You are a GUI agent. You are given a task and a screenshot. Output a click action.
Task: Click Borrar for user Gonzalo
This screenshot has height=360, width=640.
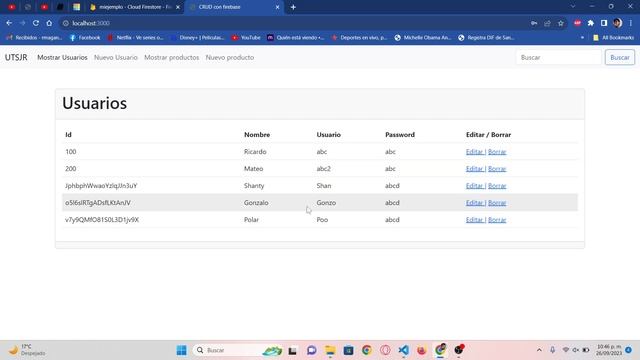(x=497, y=203)
